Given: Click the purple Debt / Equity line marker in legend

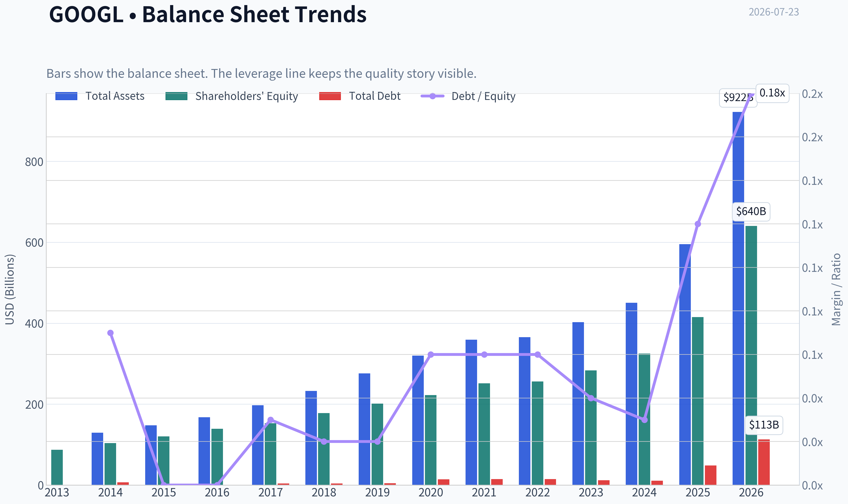Looking at the screenshot, I should 432,96.
